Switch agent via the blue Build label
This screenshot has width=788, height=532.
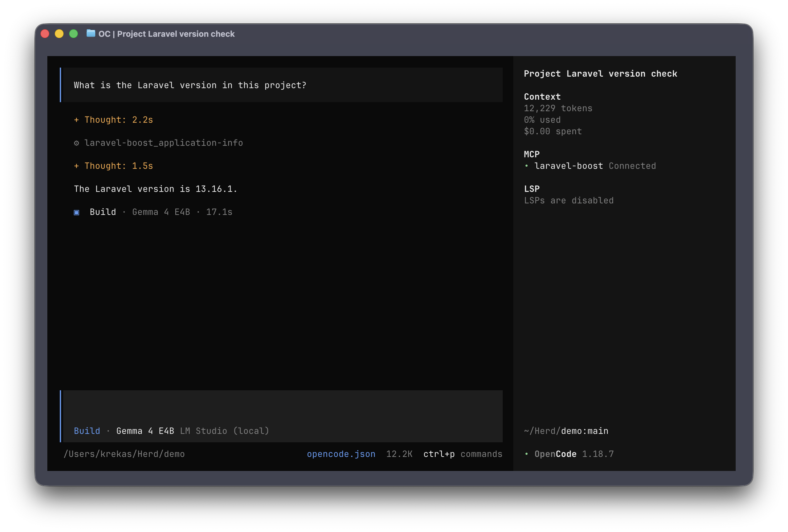pyautogui.click(x=87, y=431)
